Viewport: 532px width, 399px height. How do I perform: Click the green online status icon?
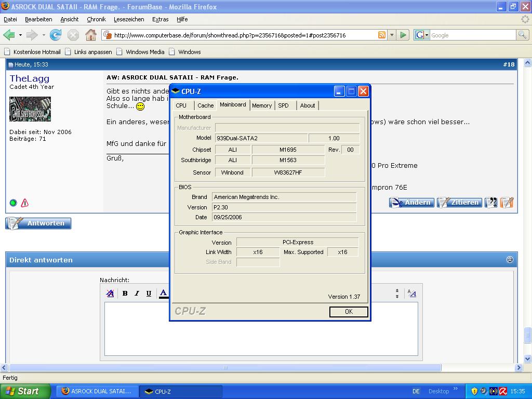13,203
